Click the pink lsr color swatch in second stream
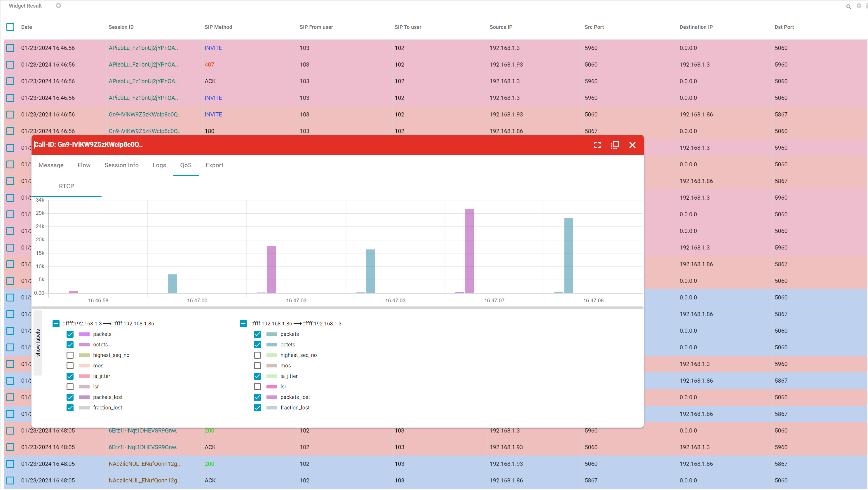This screenshot has width=868, height=490. pyautogui.click(x=272, y=386)
